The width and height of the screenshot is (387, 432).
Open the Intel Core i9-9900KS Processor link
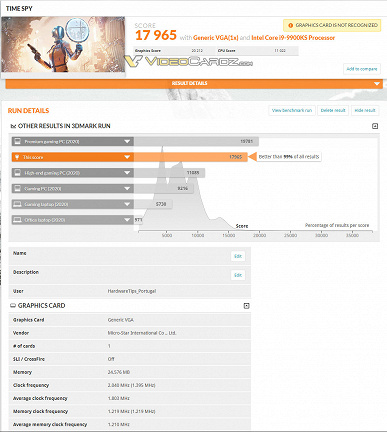click(293, 38)
